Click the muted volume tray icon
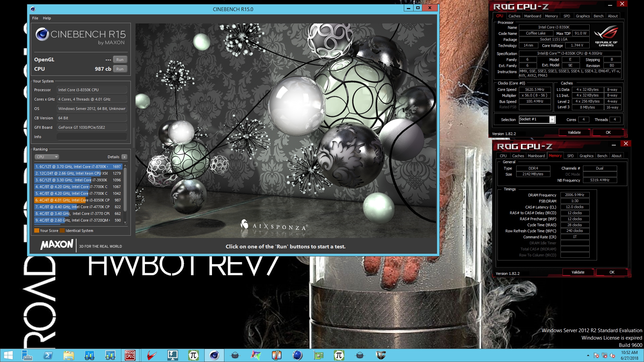This screenshot has width=644, height=362. [x=613, y=356]
